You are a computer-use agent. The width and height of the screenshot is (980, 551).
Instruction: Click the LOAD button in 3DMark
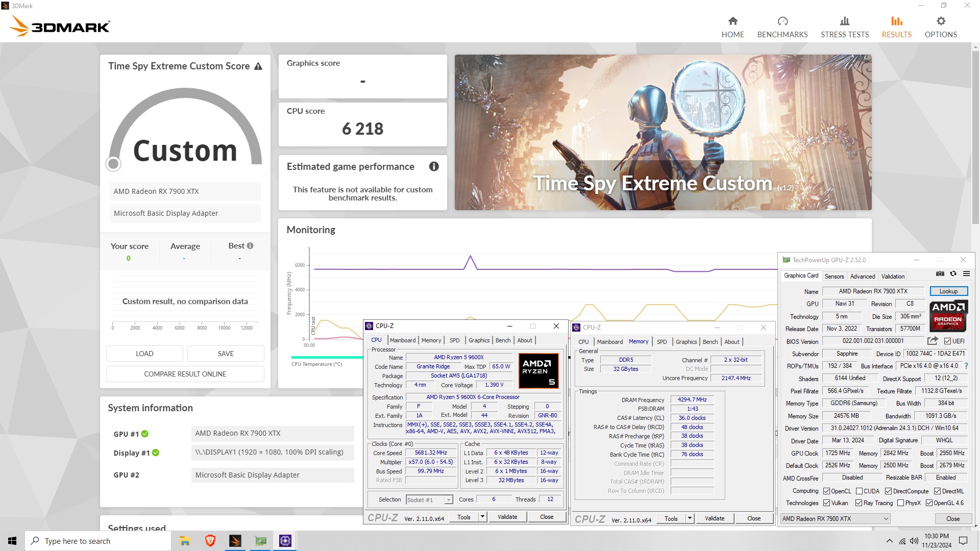(144, 354)
